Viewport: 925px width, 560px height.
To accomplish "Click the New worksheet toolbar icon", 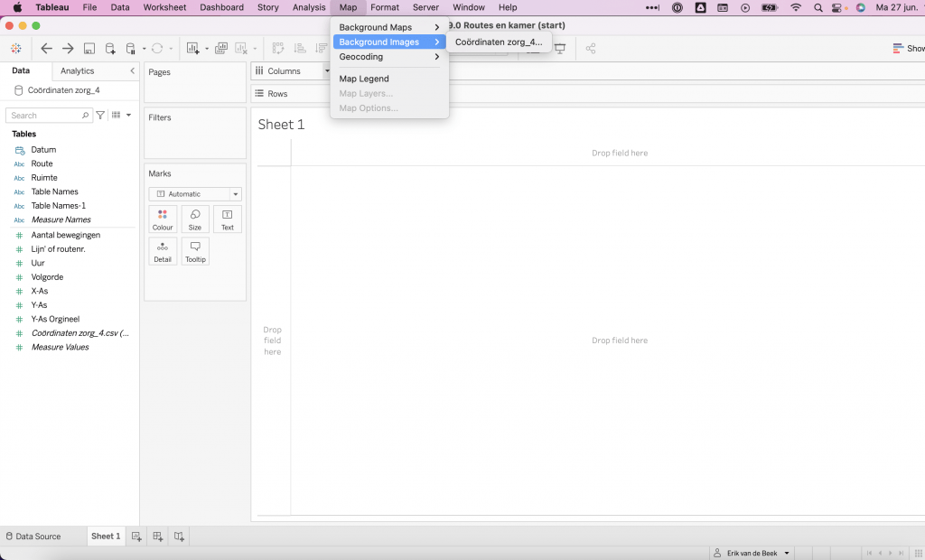I will tap(192, 49).
